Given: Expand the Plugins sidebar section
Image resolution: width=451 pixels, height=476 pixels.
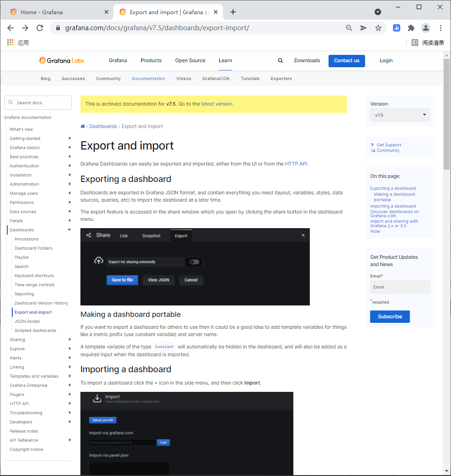Looking at the screenshot, I should pyautogui.click(x=69, y=394).
